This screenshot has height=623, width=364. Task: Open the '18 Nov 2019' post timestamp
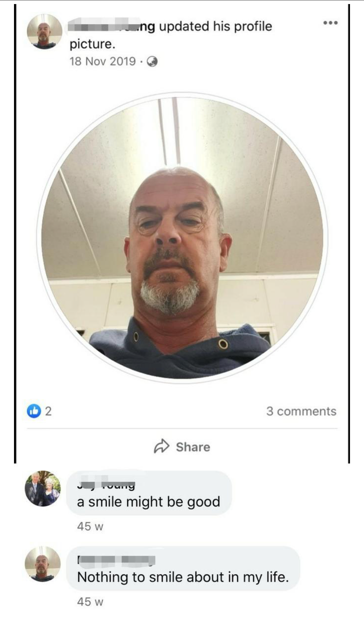pos(103,61)
